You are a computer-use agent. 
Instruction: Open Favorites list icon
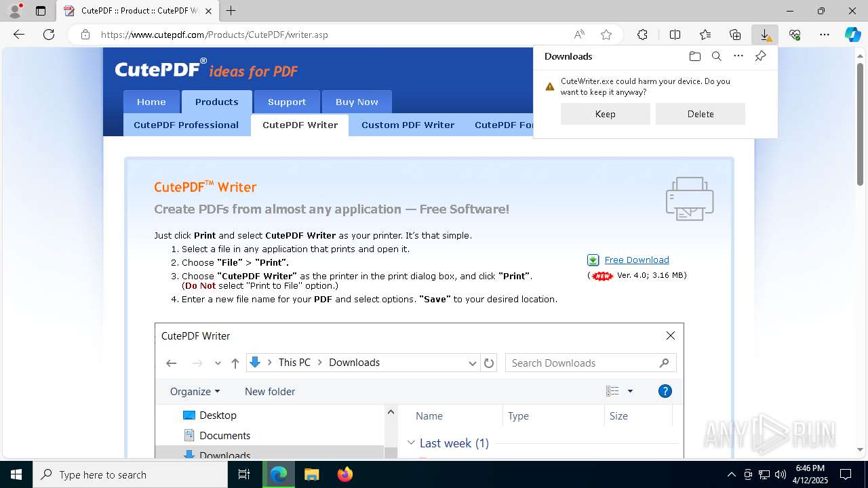(705, 35)
